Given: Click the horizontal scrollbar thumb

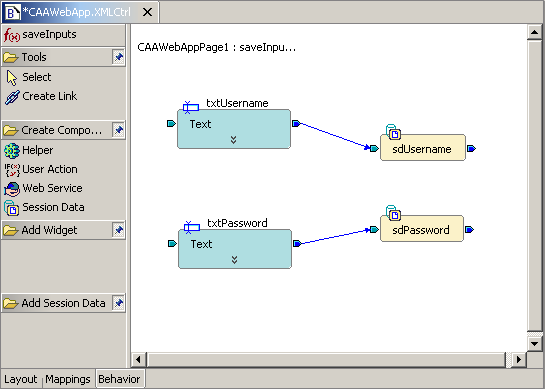Looking at the screenshot, I should [326, 359].
